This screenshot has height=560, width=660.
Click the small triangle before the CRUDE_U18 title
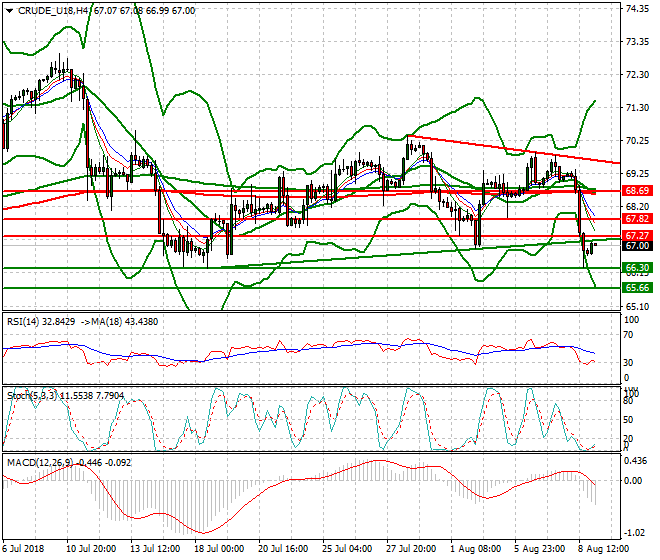pyautogui.click(x=8, y=10)
